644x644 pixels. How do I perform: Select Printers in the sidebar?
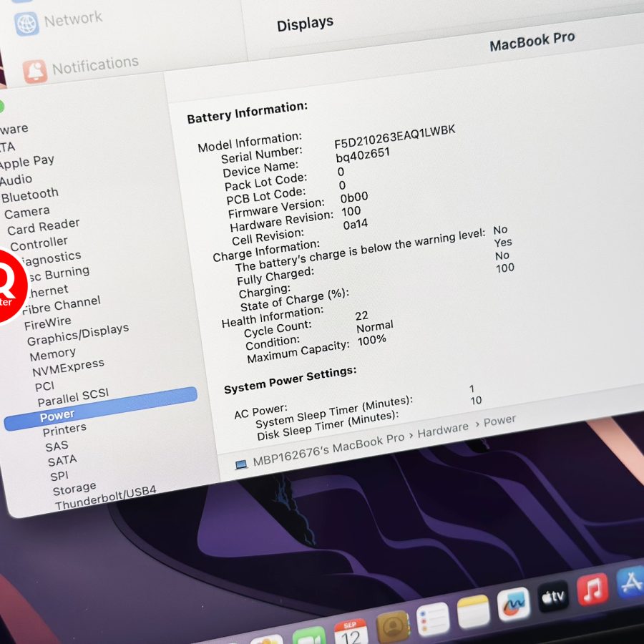(64, 430)
